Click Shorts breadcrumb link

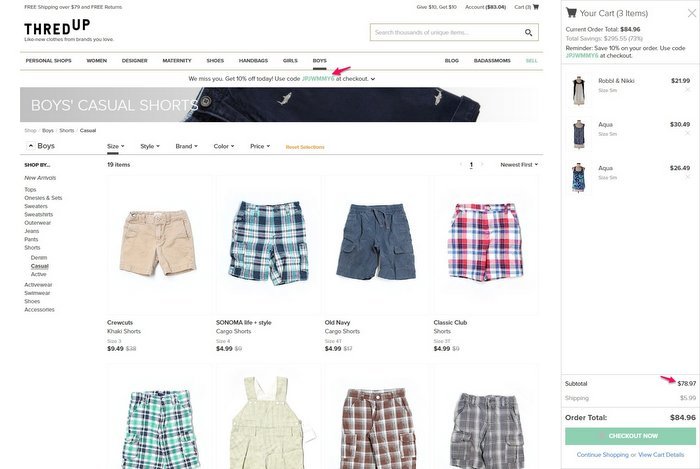click(x=67, y=131)
